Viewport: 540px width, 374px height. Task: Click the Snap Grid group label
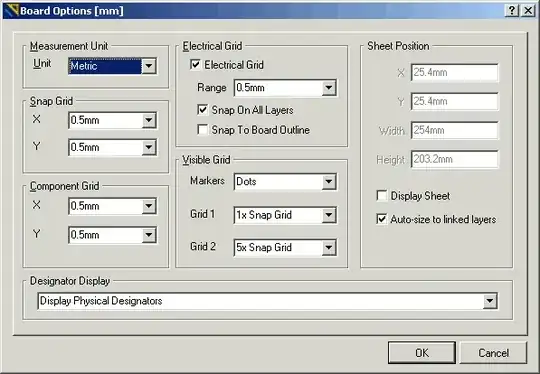[x=51, y=101]
